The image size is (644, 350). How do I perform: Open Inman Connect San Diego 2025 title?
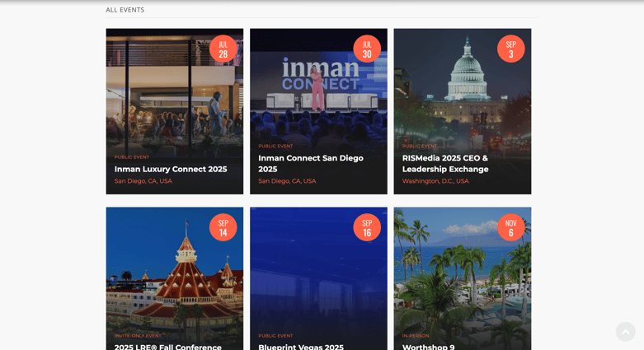tap(311, 163)
